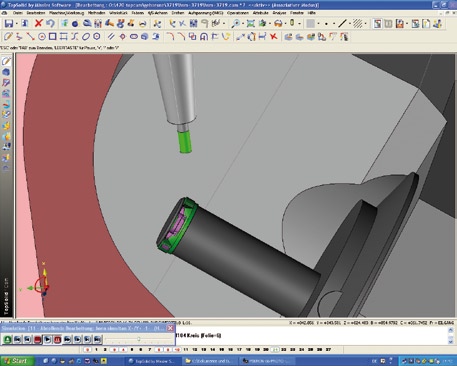The width and height of the screenshot is (457, 366).
Task: Select the circle sketch tool
Action: point(42,36)
